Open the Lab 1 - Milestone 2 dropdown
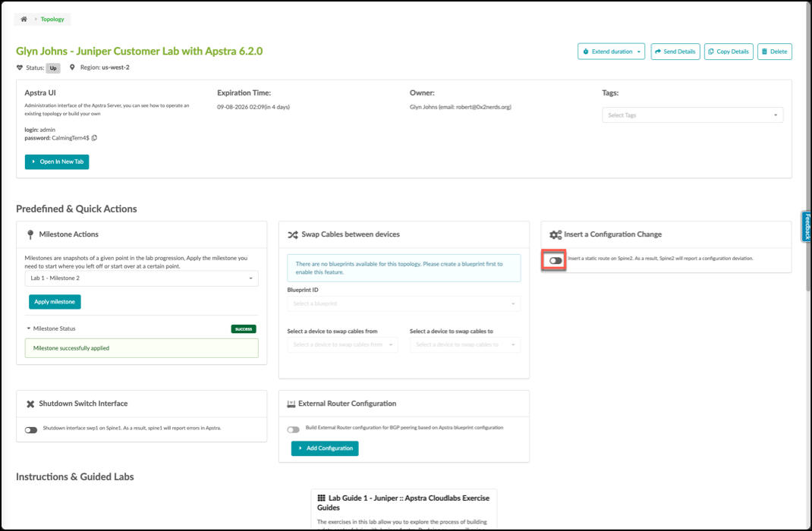Viewport: 812px width, 531px height. coord(141,278)
